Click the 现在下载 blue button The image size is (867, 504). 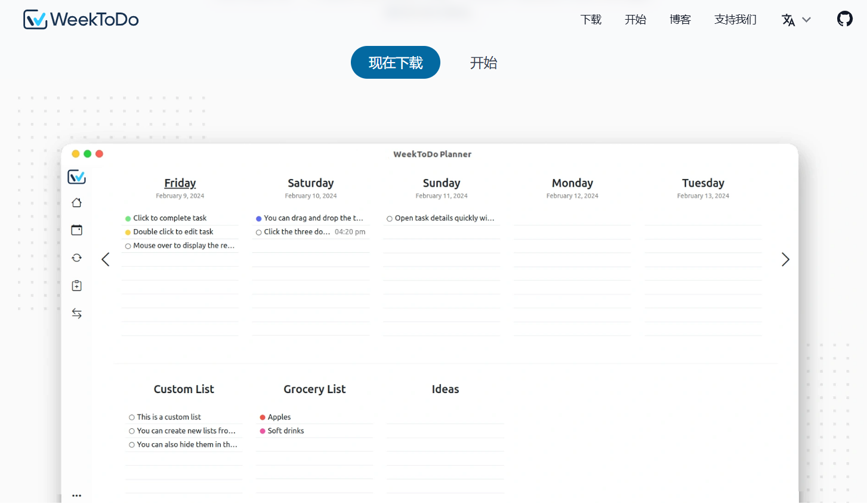pos(396,63)
